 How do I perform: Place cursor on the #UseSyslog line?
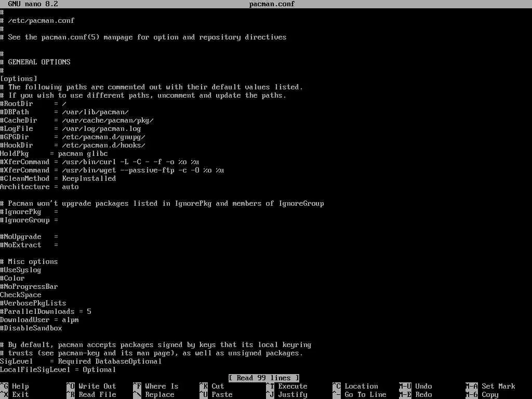coord(21,270)
